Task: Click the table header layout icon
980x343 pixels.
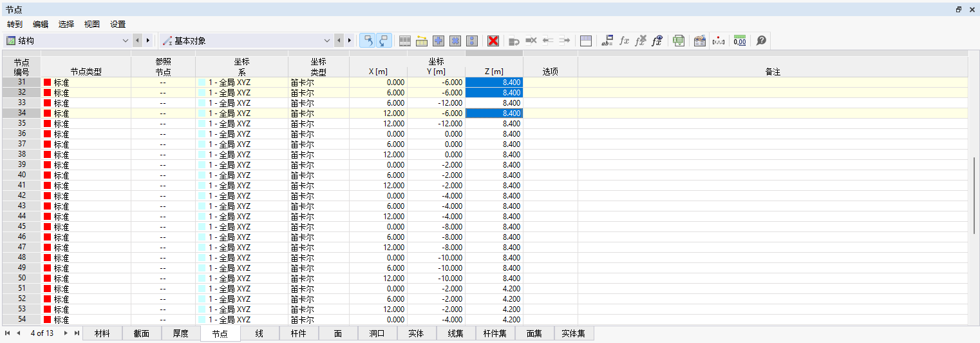Action: pos(585,41)
